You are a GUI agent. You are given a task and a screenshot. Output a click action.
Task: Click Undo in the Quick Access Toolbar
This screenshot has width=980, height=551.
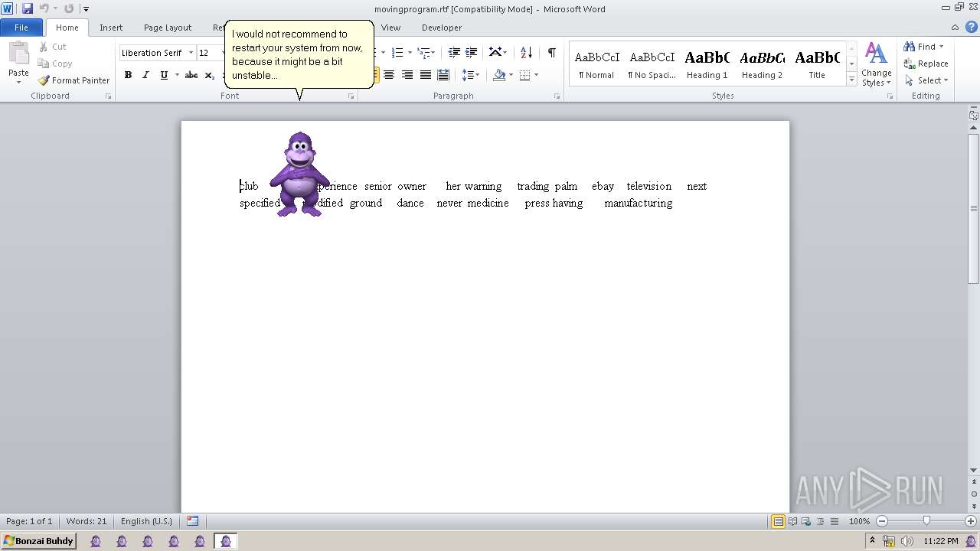(44, 8)
